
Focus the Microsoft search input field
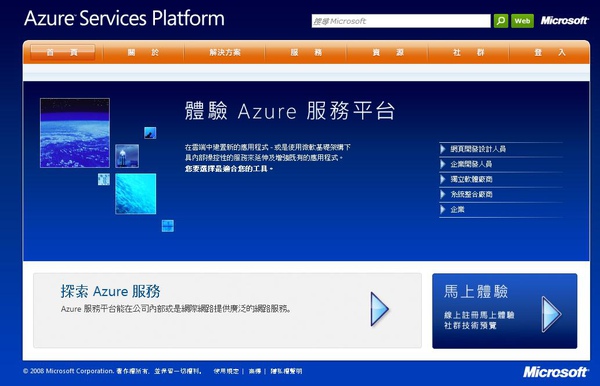tap(401, 21)
